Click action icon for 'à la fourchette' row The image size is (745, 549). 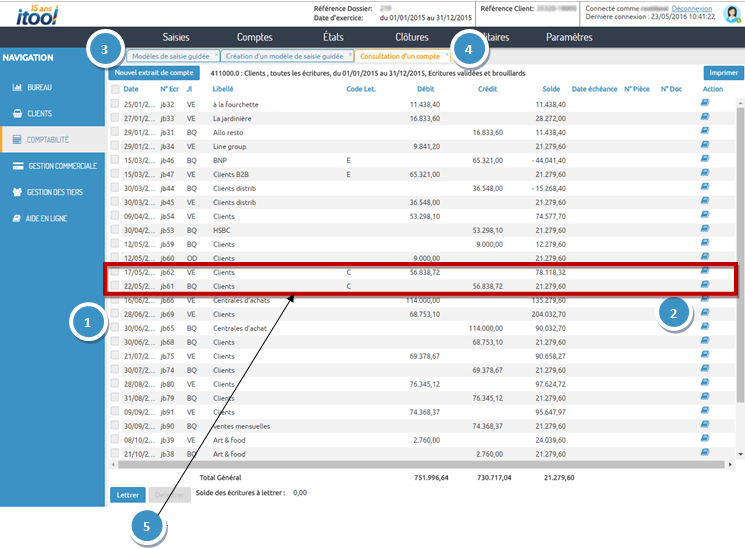705,104
